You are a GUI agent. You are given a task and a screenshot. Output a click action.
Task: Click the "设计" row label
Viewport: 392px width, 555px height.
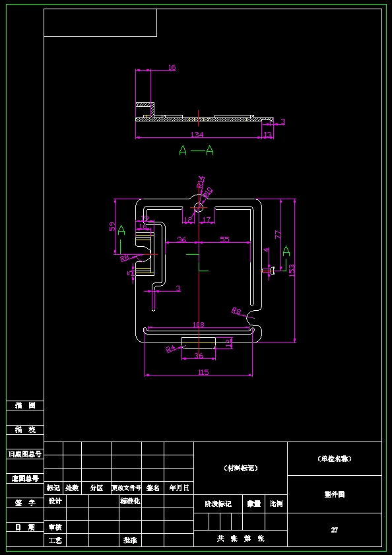point(55,501)
